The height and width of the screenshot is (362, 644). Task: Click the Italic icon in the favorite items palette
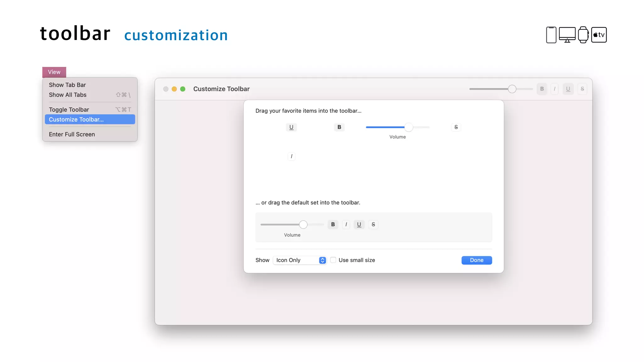(291, 156)
